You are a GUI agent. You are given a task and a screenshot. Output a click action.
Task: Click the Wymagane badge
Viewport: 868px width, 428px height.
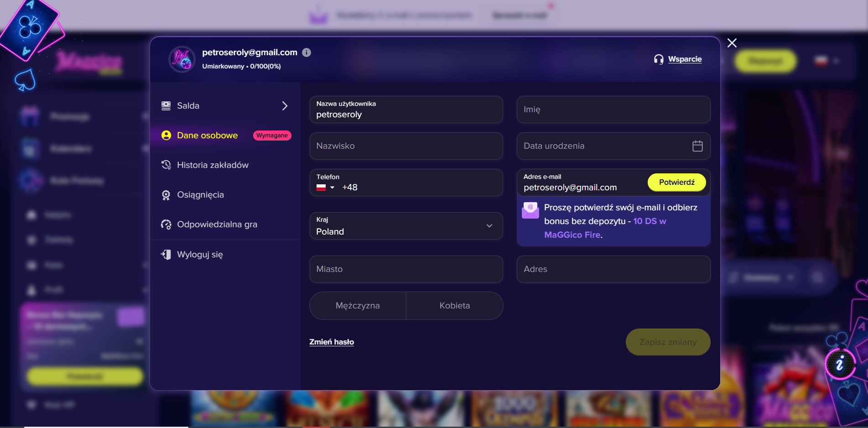[x=272, y=136]
